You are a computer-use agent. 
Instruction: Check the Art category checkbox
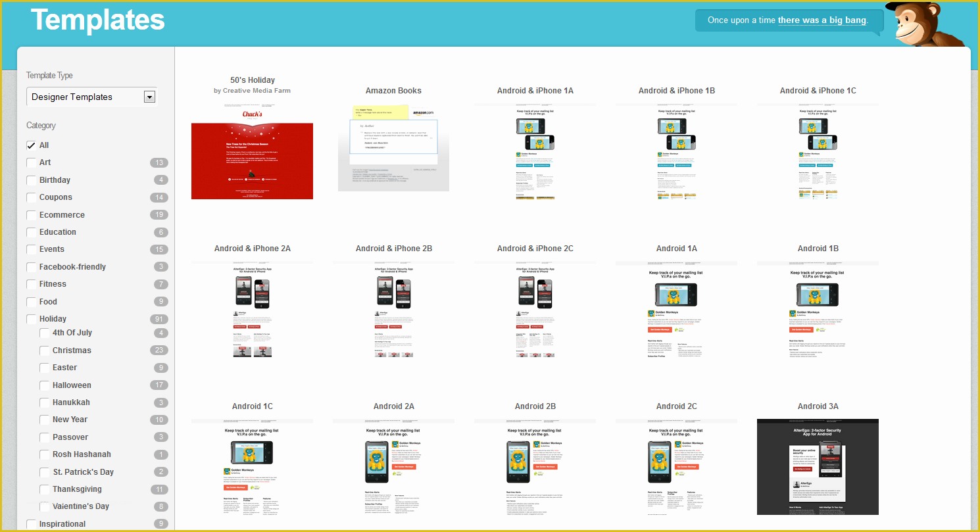tap(31, 162)
